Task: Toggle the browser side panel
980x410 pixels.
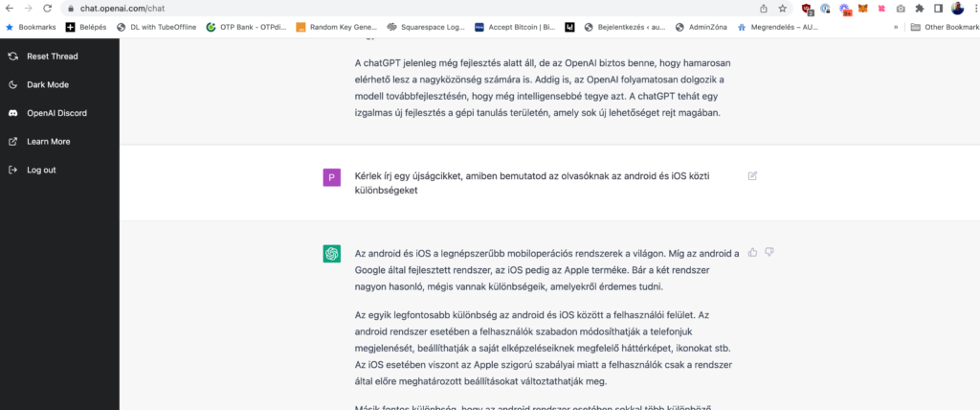Action: (938, 8)
